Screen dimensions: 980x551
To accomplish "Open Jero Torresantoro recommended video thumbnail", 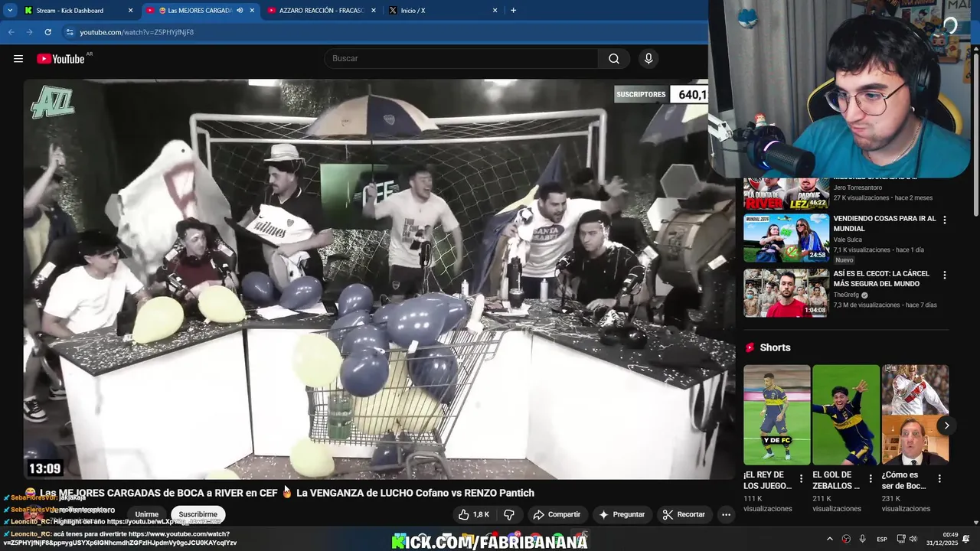I will point(786,193).
